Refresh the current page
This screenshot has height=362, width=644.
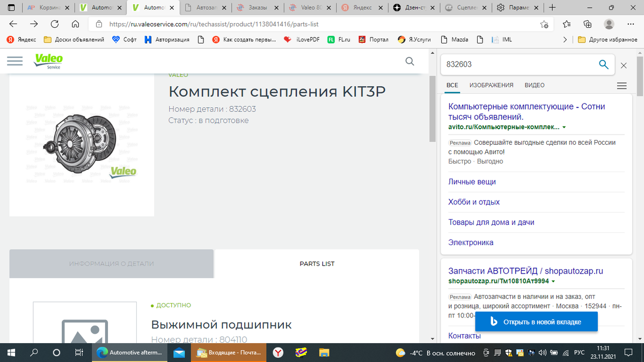point(55,24)
